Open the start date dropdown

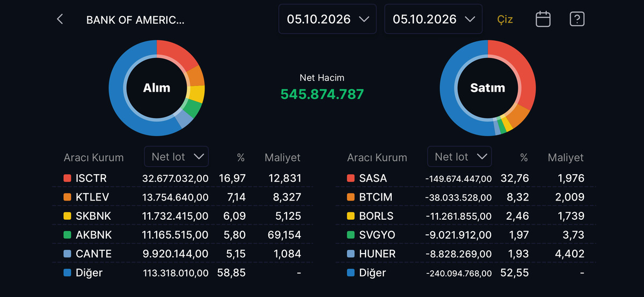coord(327,19)
